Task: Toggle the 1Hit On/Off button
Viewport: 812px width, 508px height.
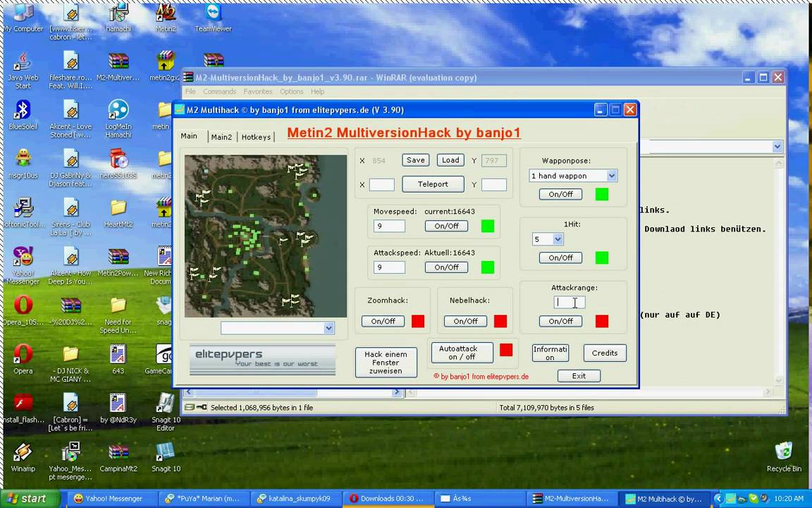Action: click(x=560, y=258)
